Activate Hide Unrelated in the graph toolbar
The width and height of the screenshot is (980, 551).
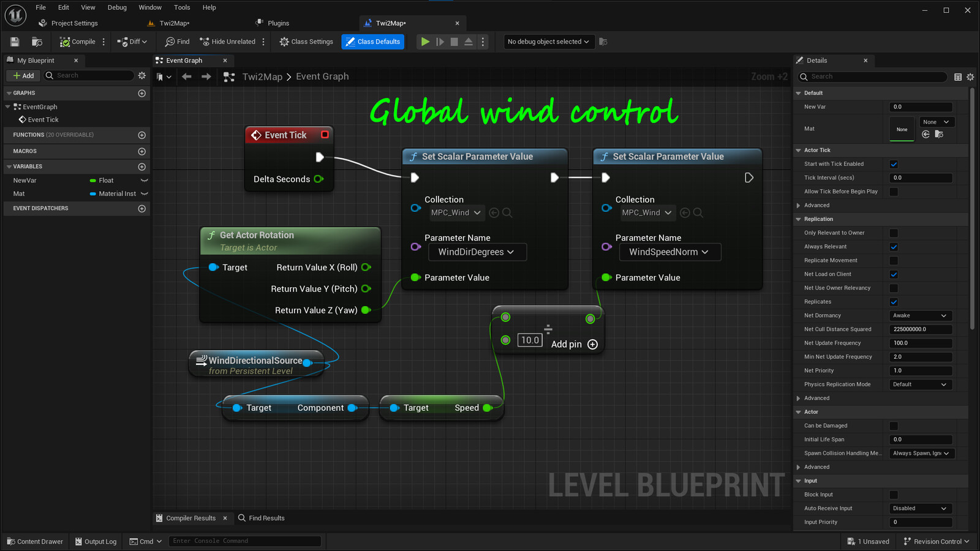tap(227, 41)
